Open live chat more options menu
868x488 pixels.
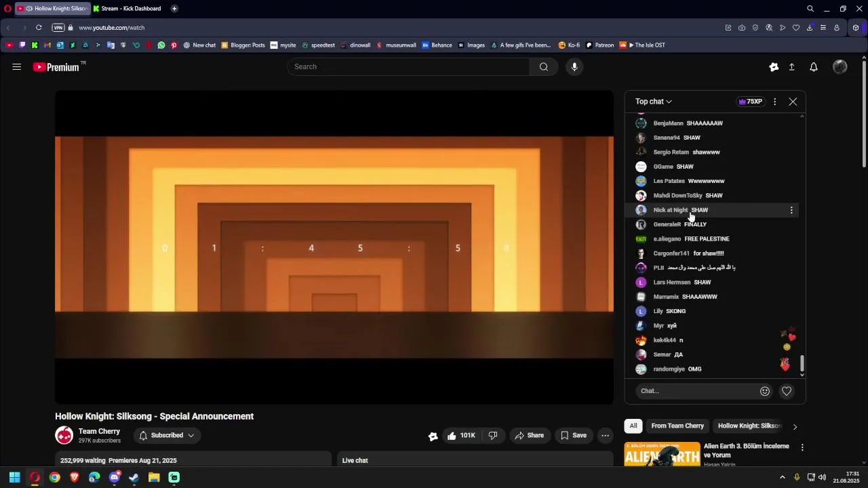774,102
